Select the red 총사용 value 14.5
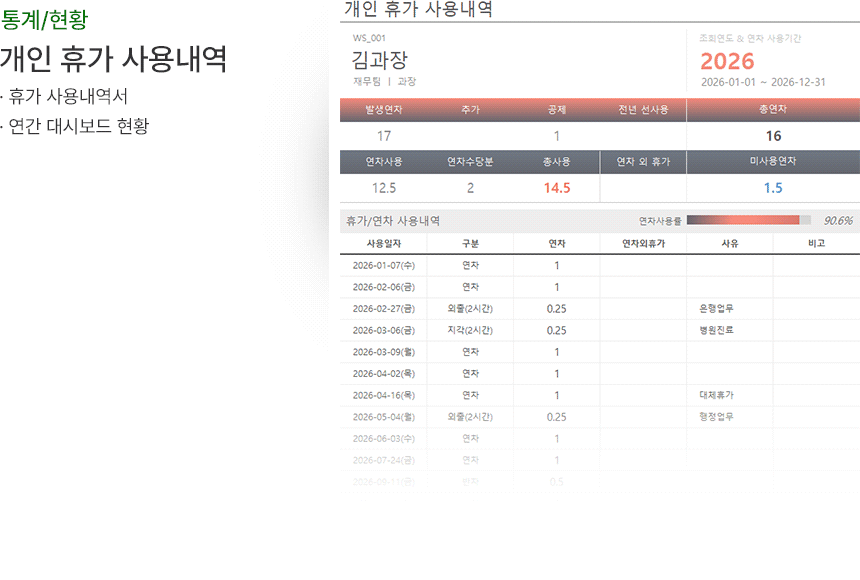The width and height of the screenshot is (860, 580). click(556, 188)
